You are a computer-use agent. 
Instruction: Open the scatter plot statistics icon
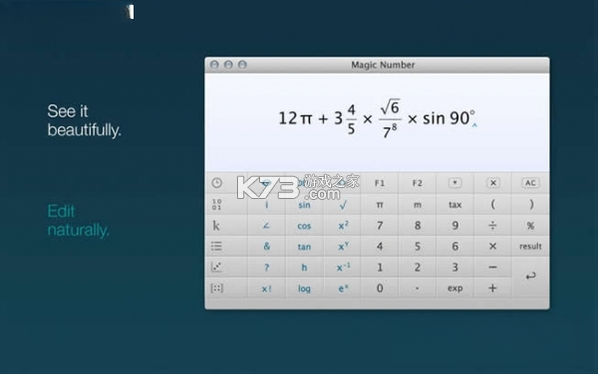coord(216,267)
